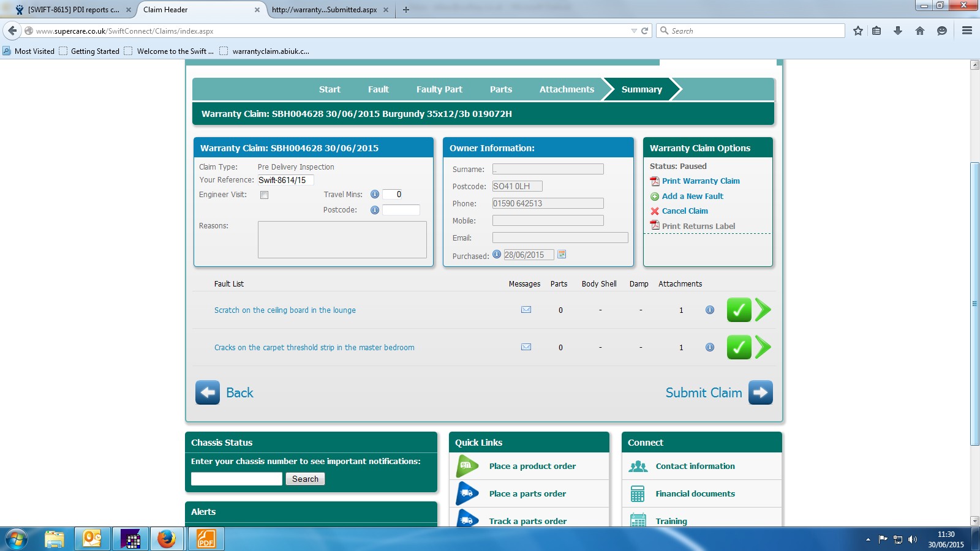980x551 pixels.
Task: Click the Purchased date info icon
Action: [497, 255]
